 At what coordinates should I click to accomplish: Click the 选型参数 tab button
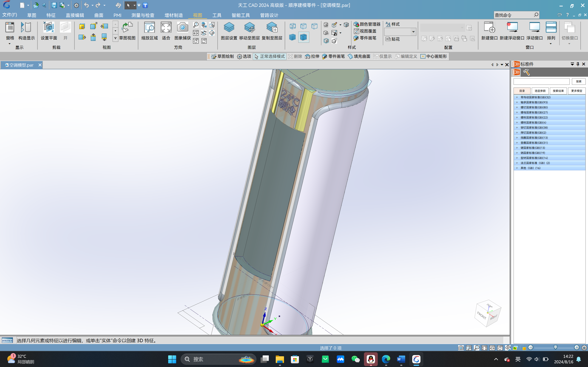[x=540, y=91]
